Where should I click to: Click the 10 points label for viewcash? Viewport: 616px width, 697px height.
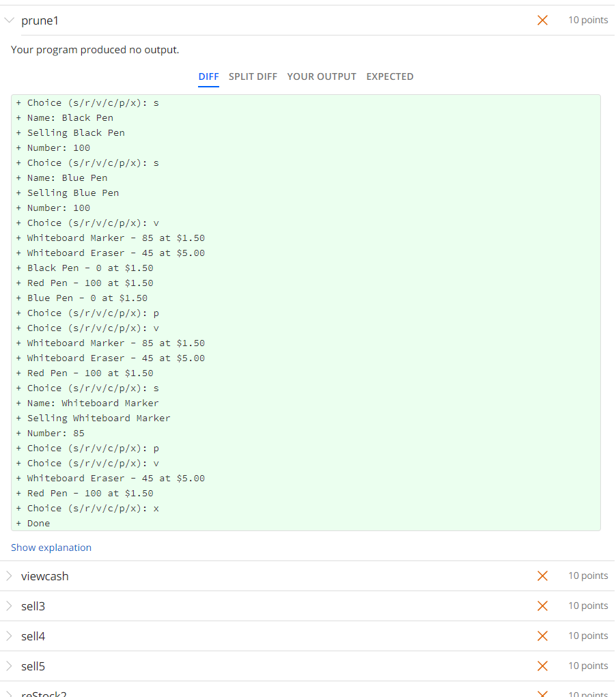(x=588, y=575)
